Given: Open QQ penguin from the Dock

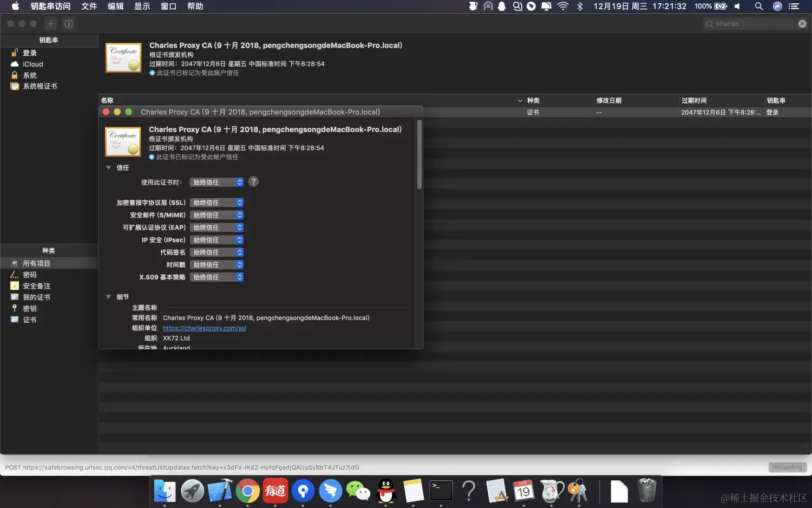Looking at the screenshot, I should 385,491.
